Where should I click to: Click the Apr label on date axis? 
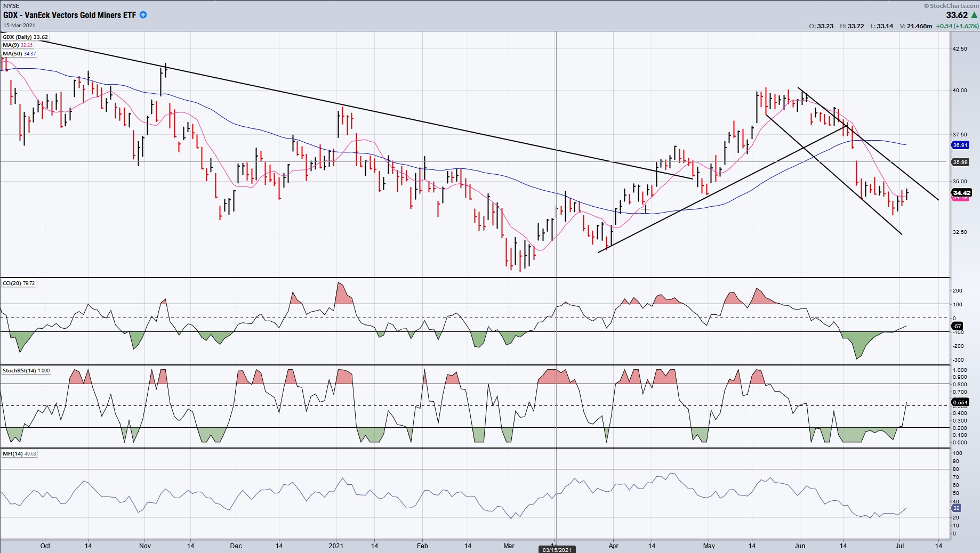pyautogui.click(x=613, y=546)
